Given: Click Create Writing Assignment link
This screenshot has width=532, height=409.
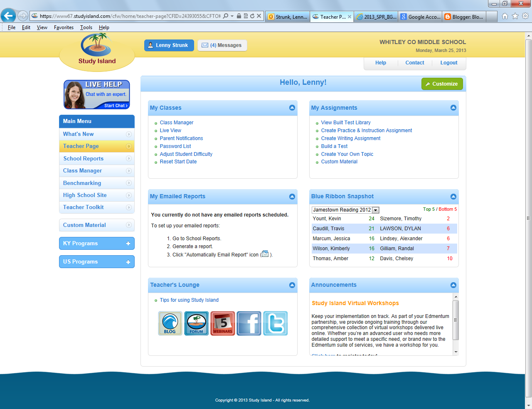Looking at the screenshot, I should (350, 138).
